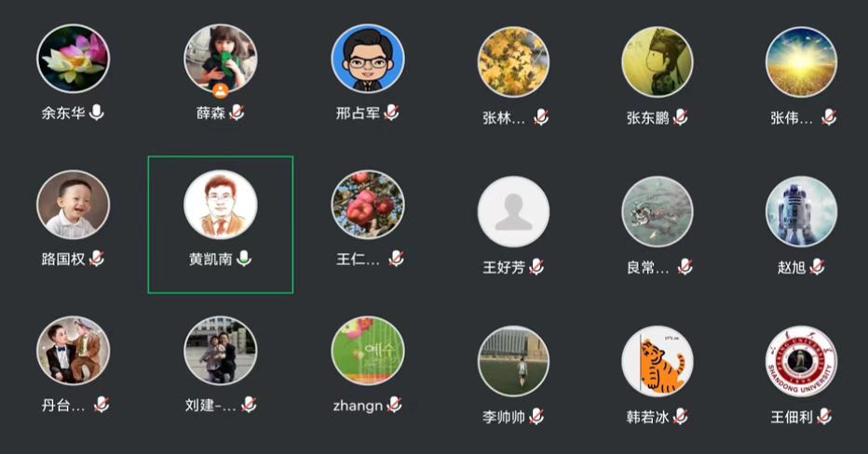The height and width of the screenshot is (454, 868).
Task: Click the participant name zhangn
Action: pyautogui.click(x=358, y=406)
